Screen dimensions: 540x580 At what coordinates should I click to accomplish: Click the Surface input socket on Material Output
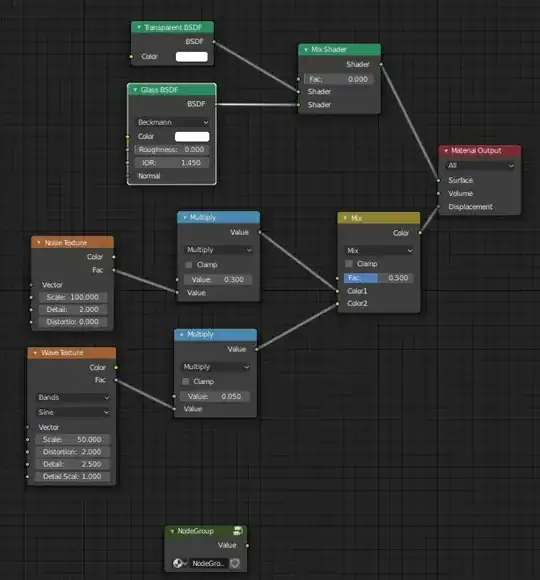tap(438, 181)
